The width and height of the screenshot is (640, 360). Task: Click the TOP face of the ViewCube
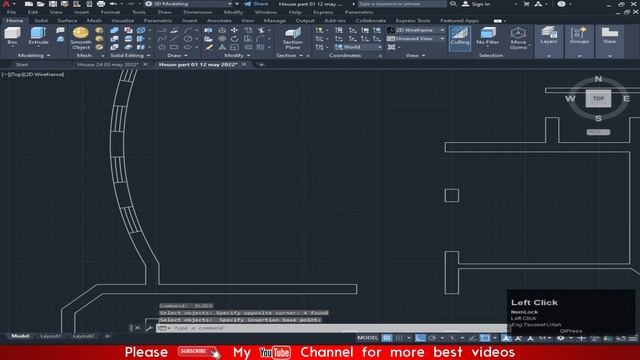pos(598,98)
